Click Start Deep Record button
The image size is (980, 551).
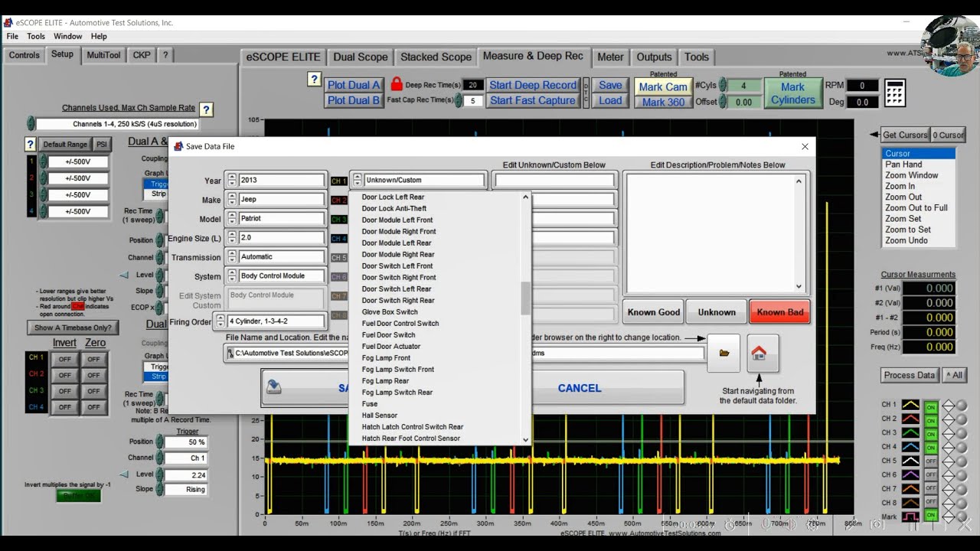(x=533, y=85)
